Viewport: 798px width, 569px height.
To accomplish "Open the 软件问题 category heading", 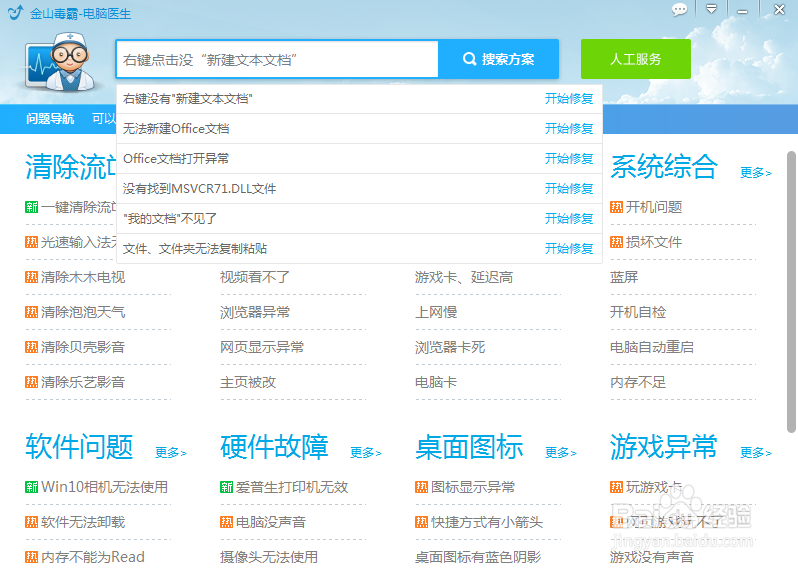I will 79,447.
